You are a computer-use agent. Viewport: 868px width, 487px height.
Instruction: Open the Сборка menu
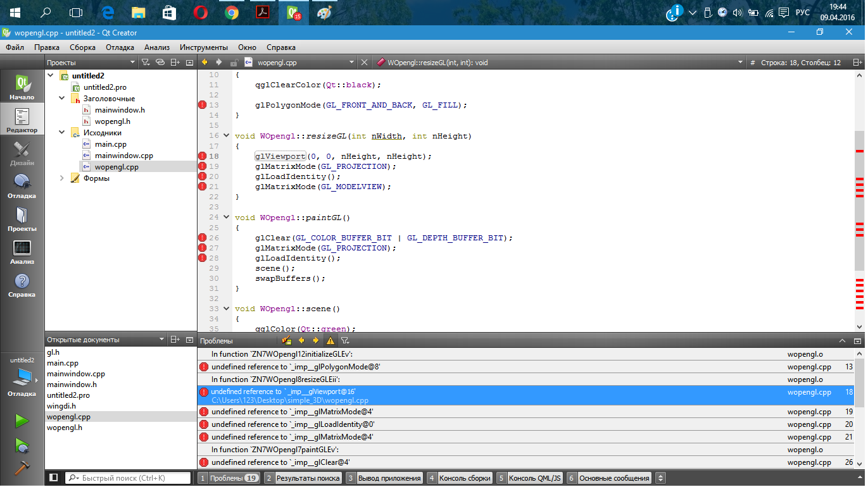click(83, 47)
